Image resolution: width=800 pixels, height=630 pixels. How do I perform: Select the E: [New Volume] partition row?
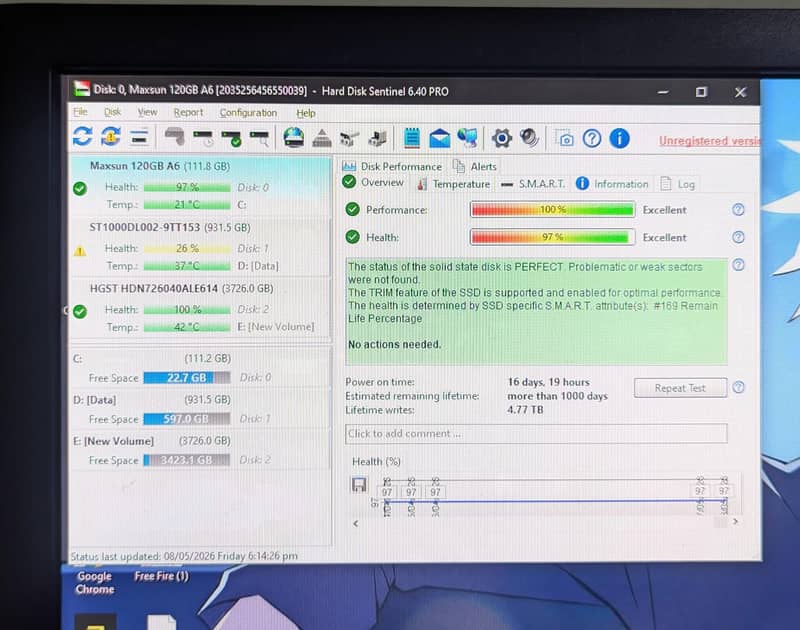[x=200, y=450]
